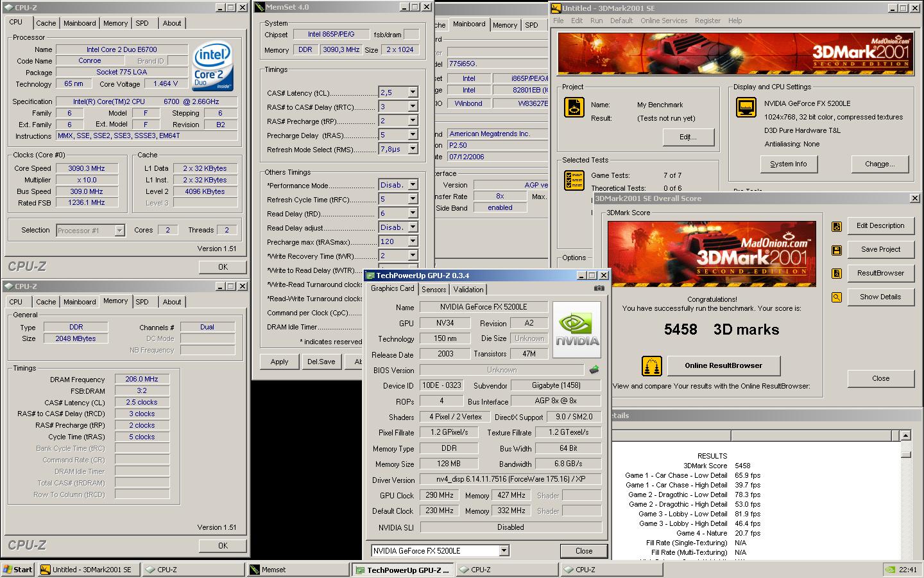Switch to TechPowerUp GPU-Z taskbar item
The height and width of the screenshot is (578, 924).
(x=403, y=570)
